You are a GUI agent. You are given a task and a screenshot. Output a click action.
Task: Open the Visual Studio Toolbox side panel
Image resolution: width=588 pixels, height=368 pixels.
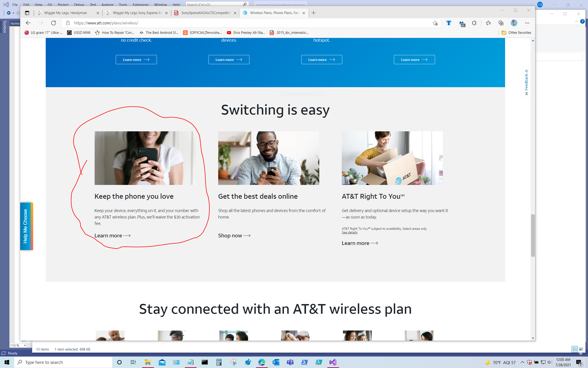(x=5, y=26)
